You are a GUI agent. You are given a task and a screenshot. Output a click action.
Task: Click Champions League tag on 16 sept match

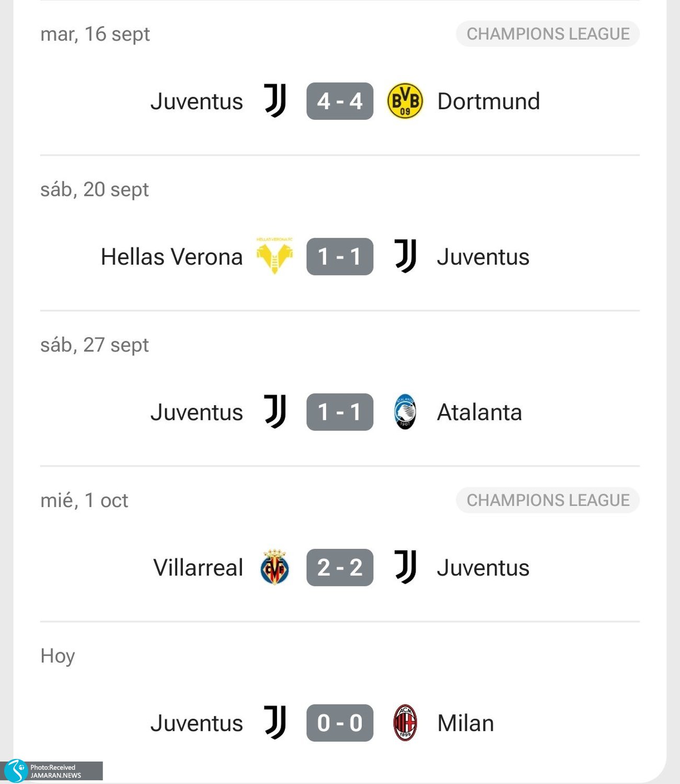(547, 34)
